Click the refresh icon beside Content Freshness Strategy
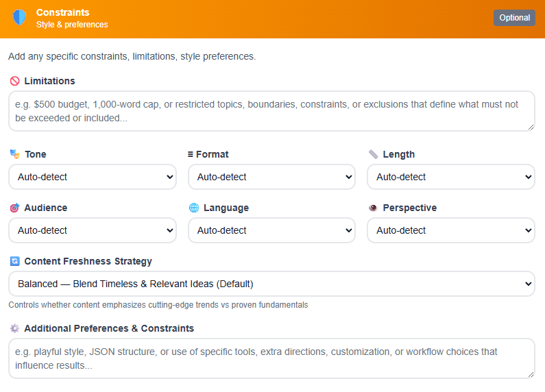Image resolution: width=545 pixels, height=392 pixels. coord(15,261)
